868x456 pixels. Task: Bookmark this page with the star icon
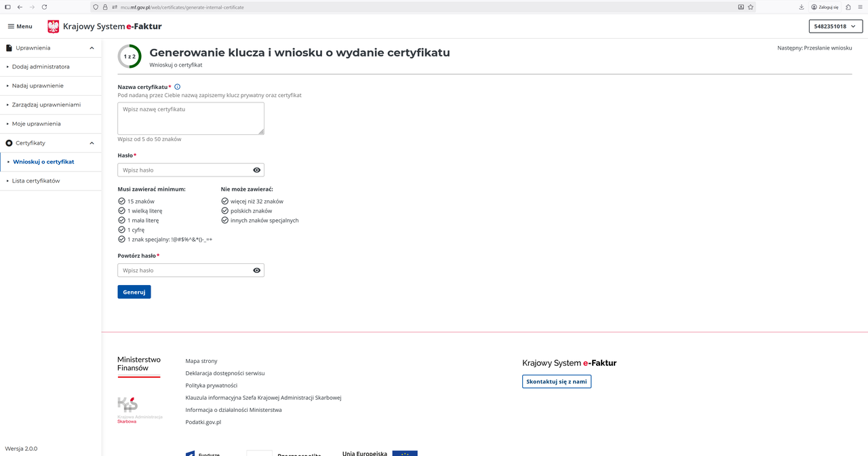[751, 7]
